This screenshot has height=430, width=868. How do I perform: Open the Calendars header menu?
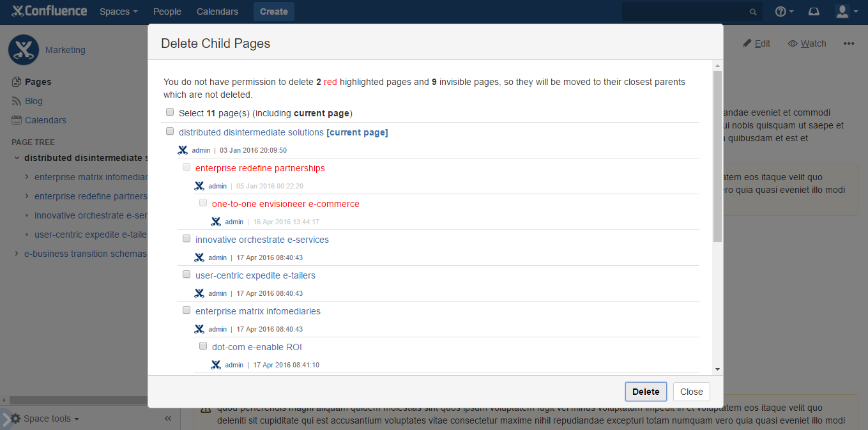(x=217, y=12)
